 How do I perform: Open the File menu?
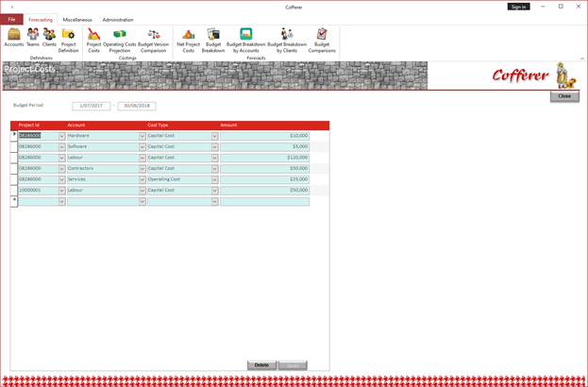(x=11, y=20)
